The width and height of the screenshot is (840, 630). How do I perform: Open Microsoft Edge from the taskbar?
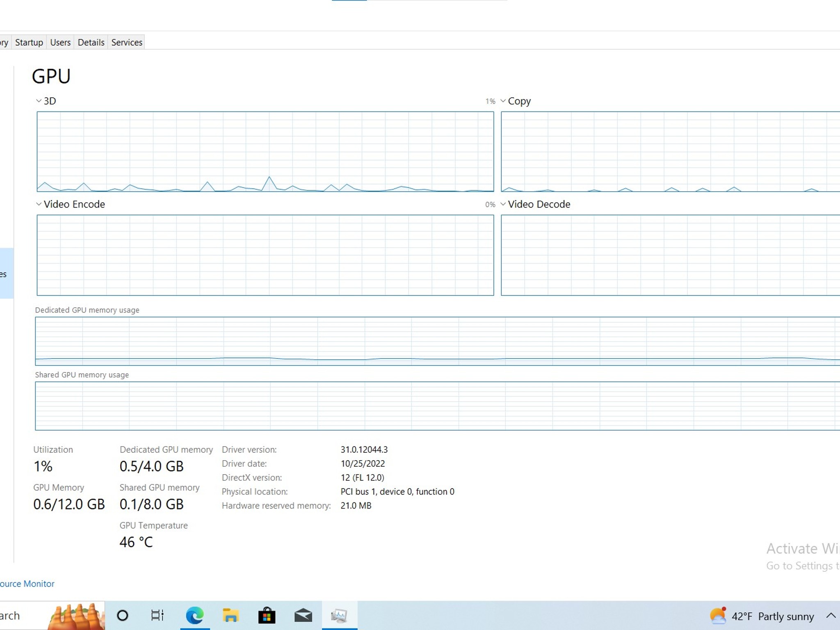point(195,615)
